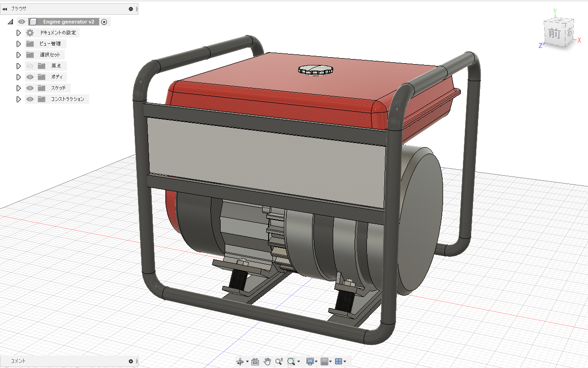
Task: Select the ボディ folder icon
Action: 42,77
